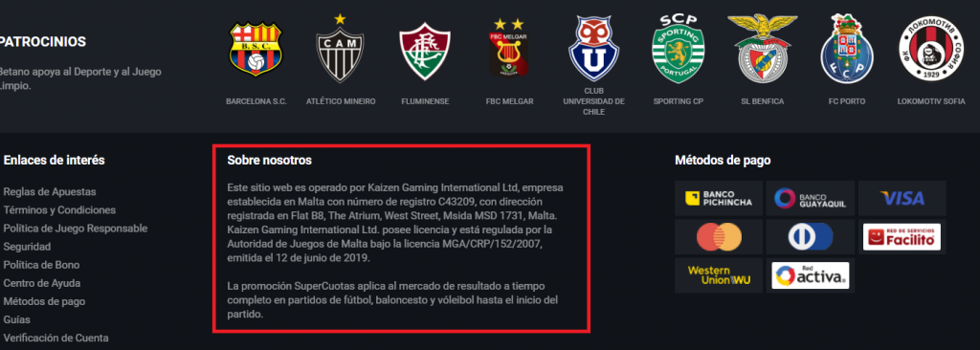
Task: Click the VISA payment logo
Action: pos(902,199)
